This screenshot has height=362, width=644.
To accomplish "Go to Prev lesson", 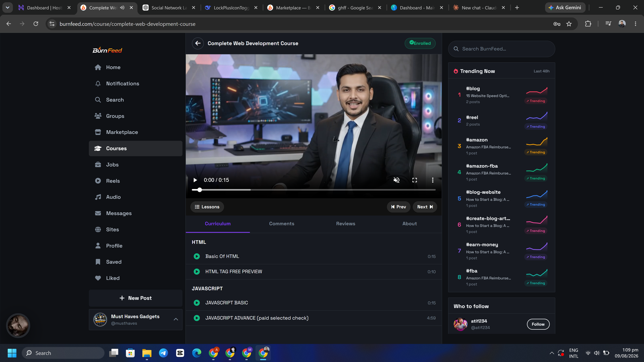I will (398, 207).
